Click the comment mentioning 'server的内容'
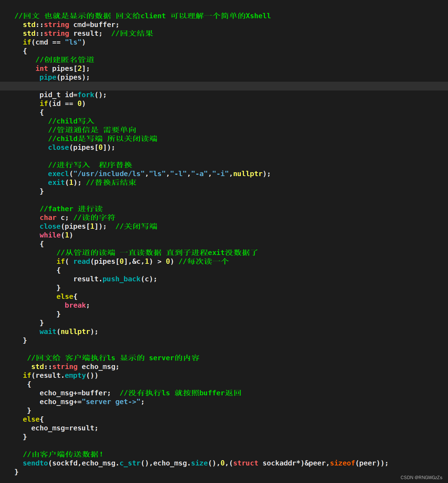The image size is (448, 483). coord(113,358)
